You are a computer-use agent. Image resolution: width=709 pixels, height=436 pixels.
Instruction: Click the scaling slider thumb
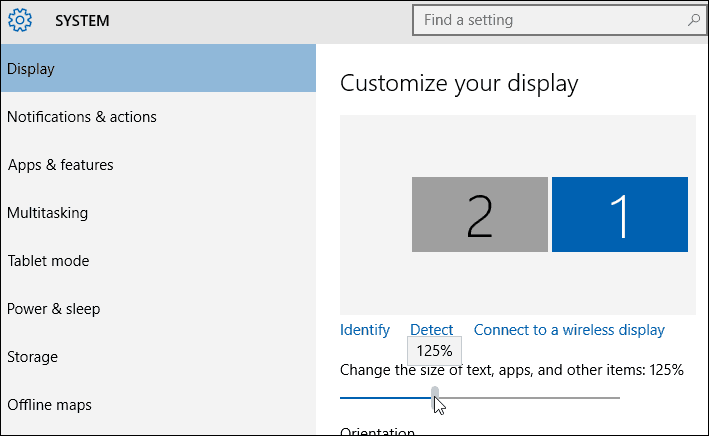tap(435, 398)
